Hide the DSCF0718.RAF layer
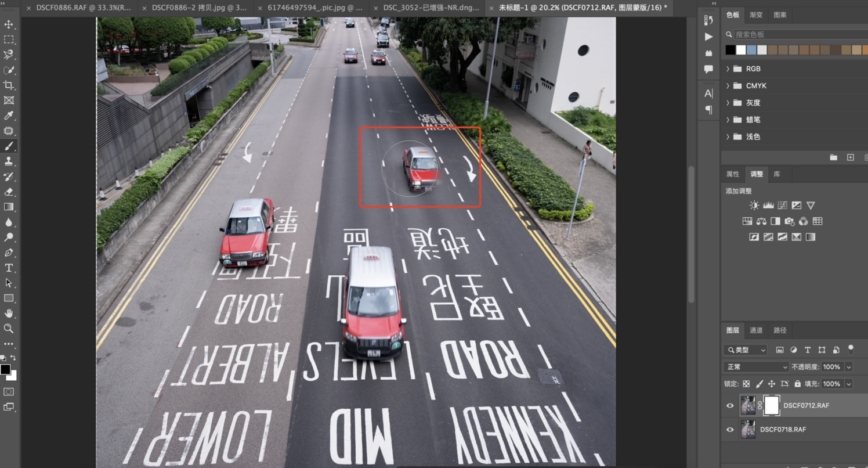 pos(730,430)
